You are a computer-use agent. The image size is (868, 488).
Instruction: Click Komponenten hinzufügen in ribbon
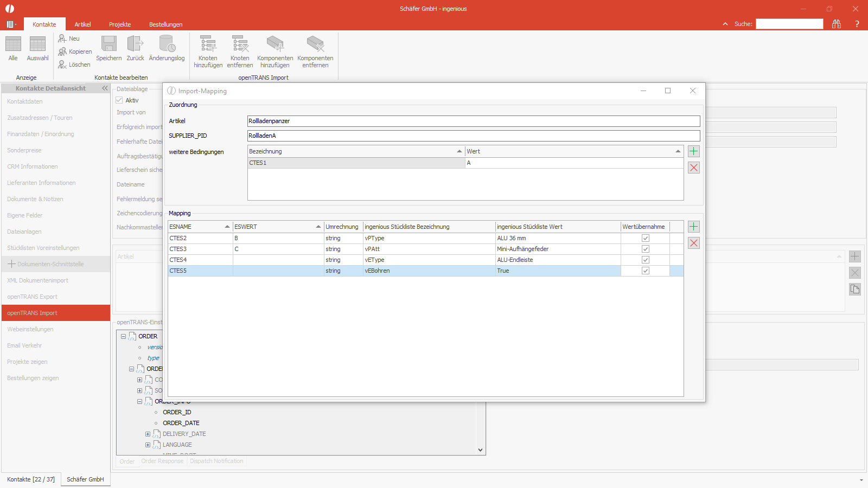[275, 52]
